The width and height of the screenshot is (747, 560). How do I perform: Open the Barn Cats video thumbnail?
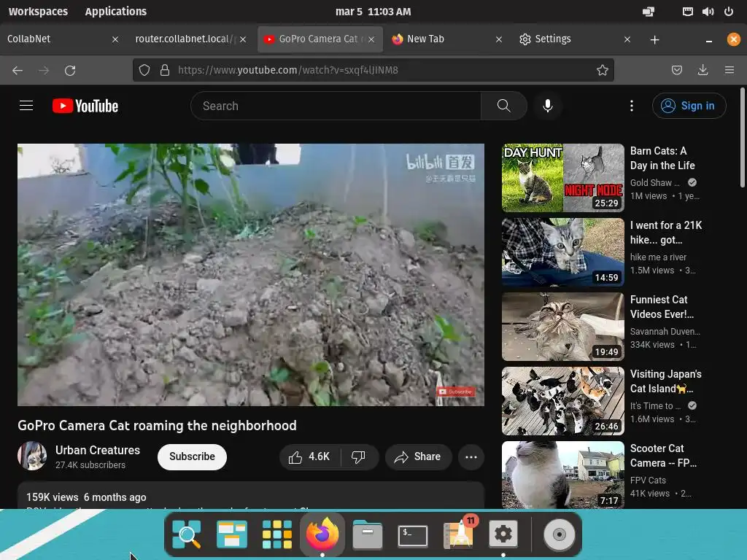(x=563, y=178)
